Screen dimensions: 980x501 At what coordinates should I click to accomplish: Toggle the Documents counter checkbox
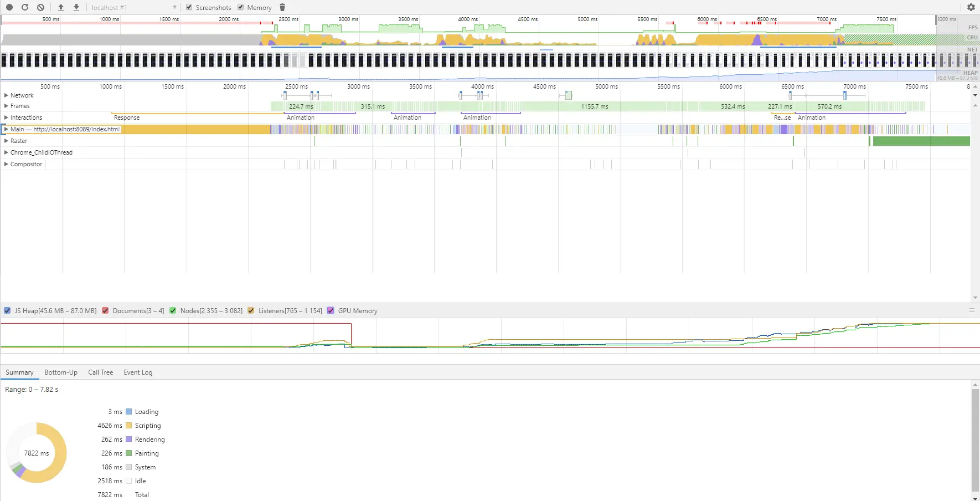tap(105, 310)
